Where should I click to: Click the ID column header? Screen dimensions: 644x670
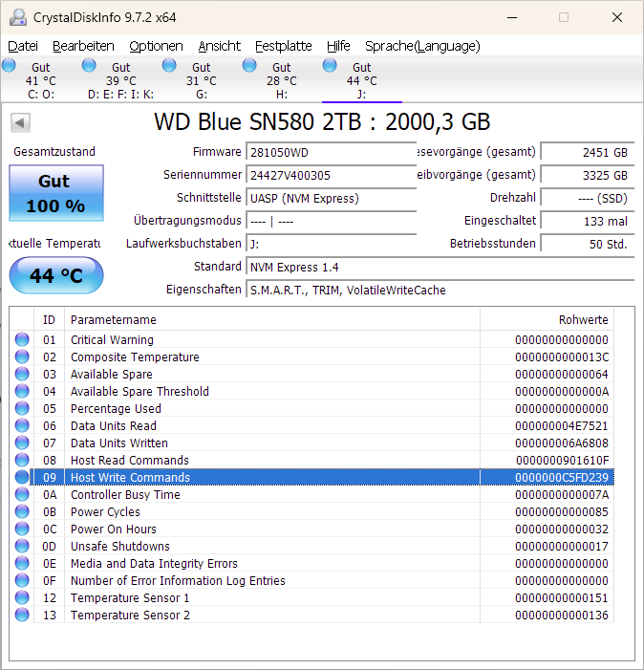49,319
